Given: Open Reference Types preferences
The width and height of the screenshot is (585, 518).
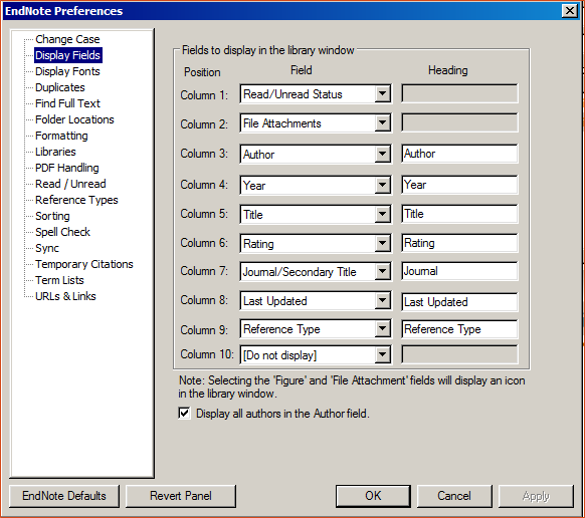Looking at the screenshot, I should (76, 200).
